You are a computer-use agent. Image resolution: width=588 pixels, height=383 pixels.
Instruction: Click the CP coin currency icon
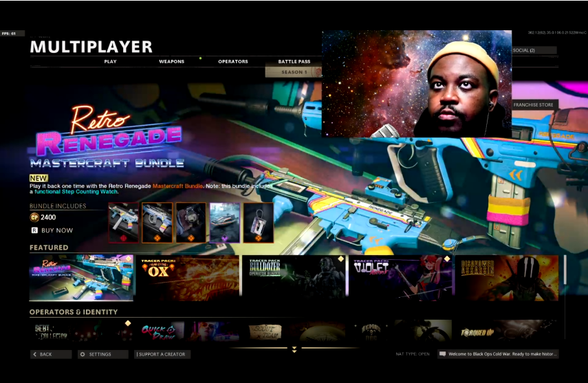[34, 217]
